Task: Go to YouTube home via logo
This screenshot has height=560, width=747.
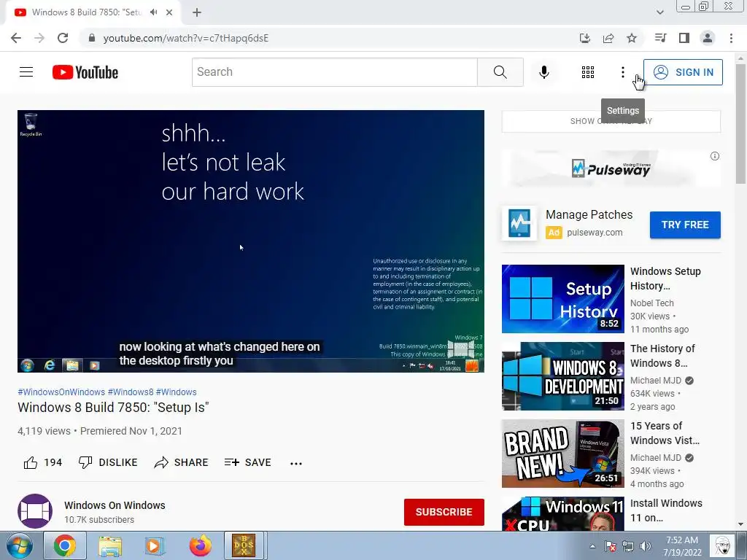Action: (x=85, y=72)
